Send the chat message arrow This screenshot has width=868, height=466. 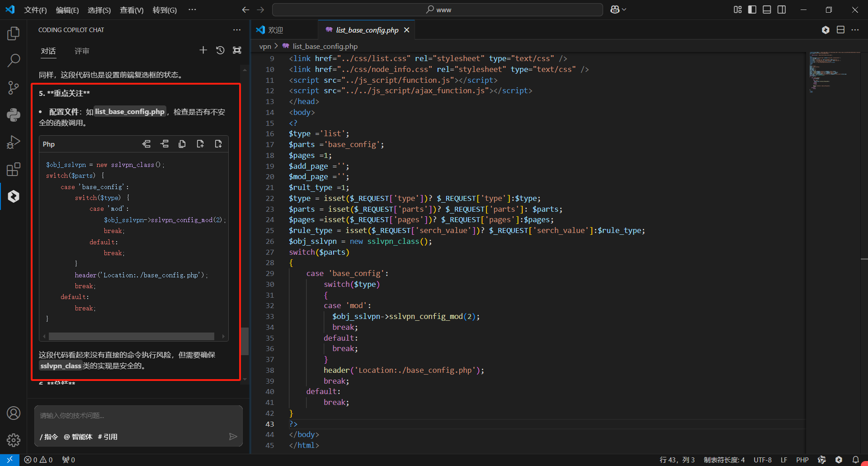pos(233,437)
